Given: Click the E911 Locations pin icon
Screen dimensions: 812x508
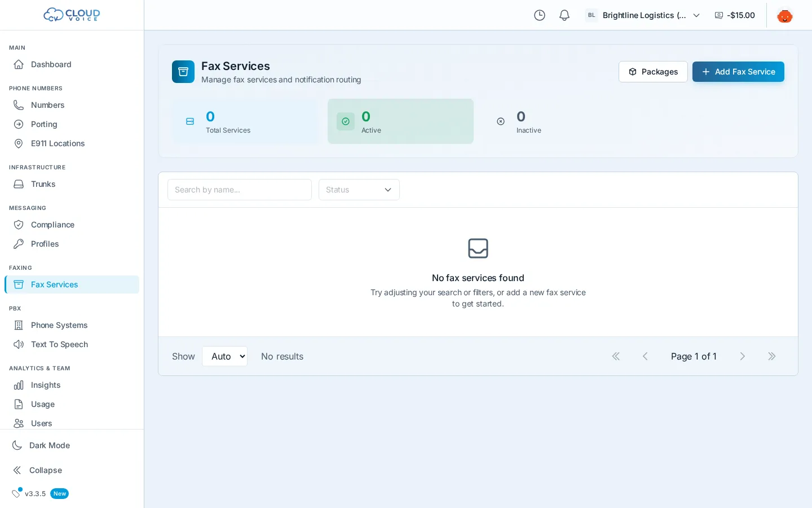Looking at the screenshot, I should (x=19, y=143).
